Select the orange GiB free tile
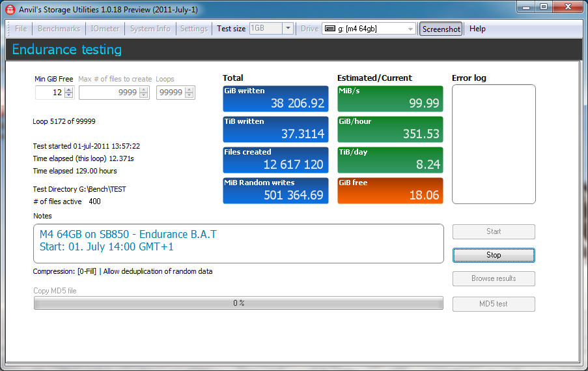Image resolution: width=588 pixels, height=371 pixels. [x=390, y=191]
